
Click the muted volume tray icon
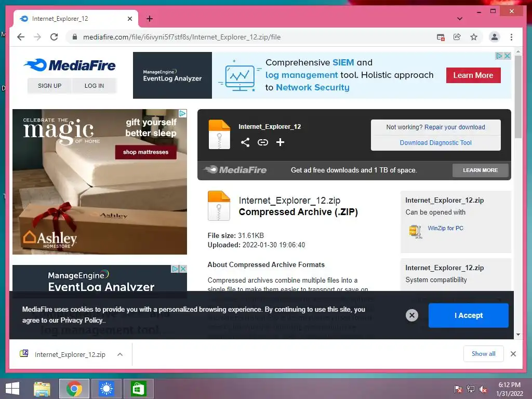point(483,389)
